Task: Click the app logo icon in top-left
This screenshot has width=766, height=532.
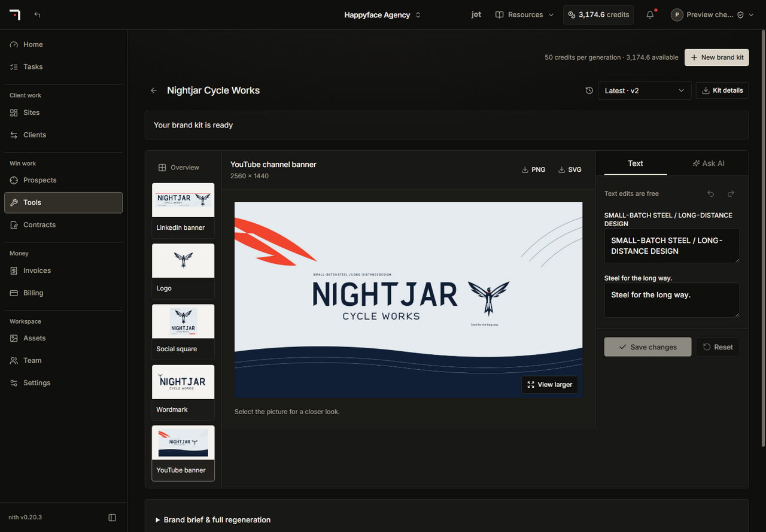Action: 15,15
